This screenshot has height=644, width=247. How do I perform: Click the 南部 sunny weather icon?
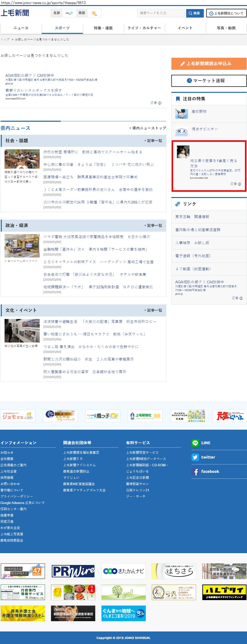pyautogui.click(x=94, y=13)
